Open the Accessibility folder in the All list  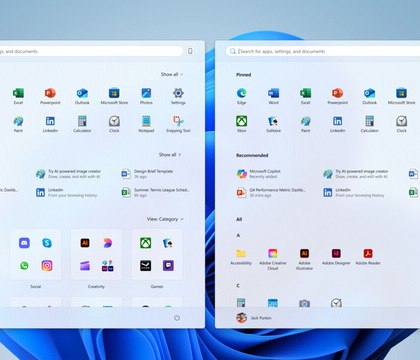[x=241, y=257]
